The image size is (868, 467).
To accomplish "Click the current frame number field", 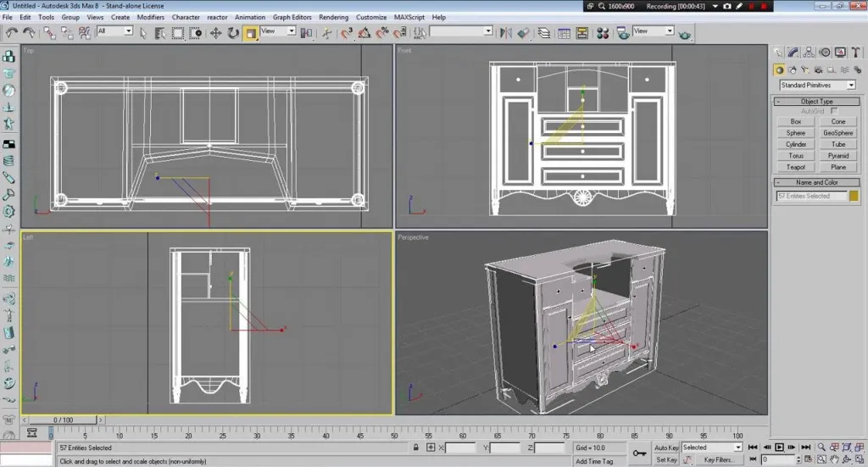I will click(778, 460).
